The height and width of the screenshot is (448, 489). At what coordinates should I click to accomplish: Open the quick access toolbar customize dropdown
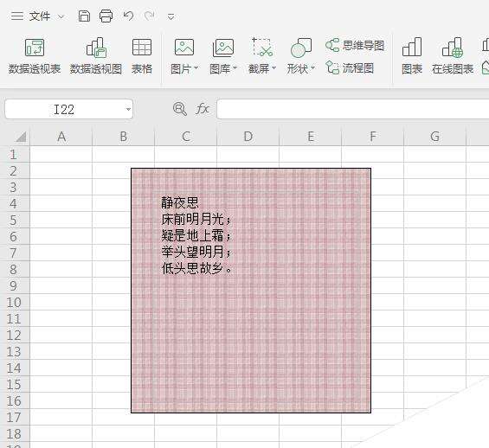pos(171,16)
